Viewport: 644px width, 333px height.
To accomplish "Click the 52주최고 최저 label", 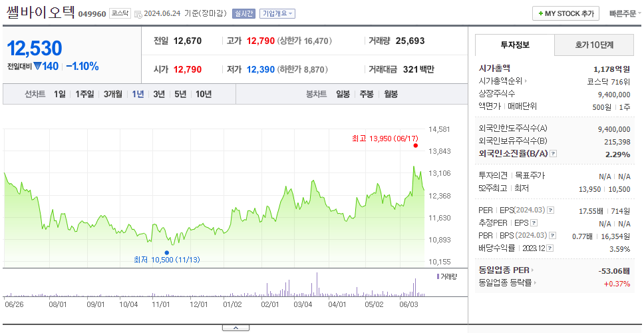I will [x=504, y=188].
